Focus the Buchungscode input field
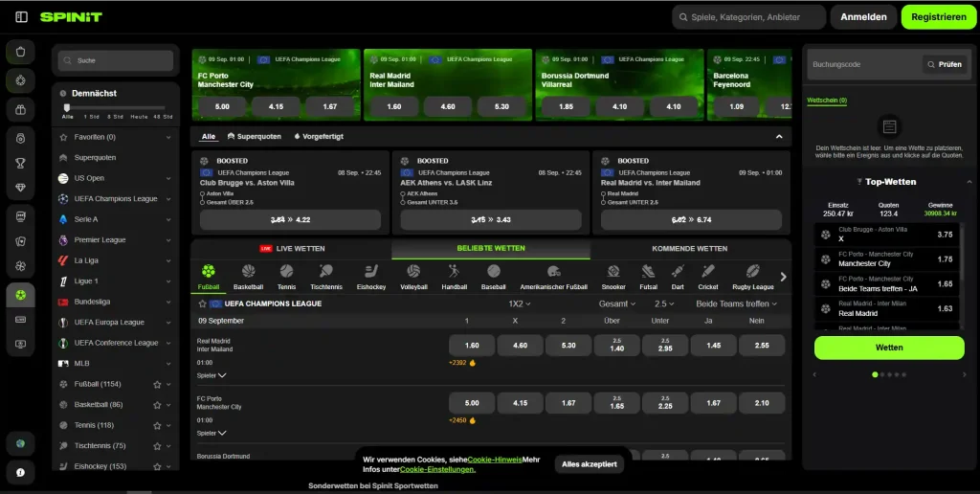980x494 pixels. [x=864, y=64]
